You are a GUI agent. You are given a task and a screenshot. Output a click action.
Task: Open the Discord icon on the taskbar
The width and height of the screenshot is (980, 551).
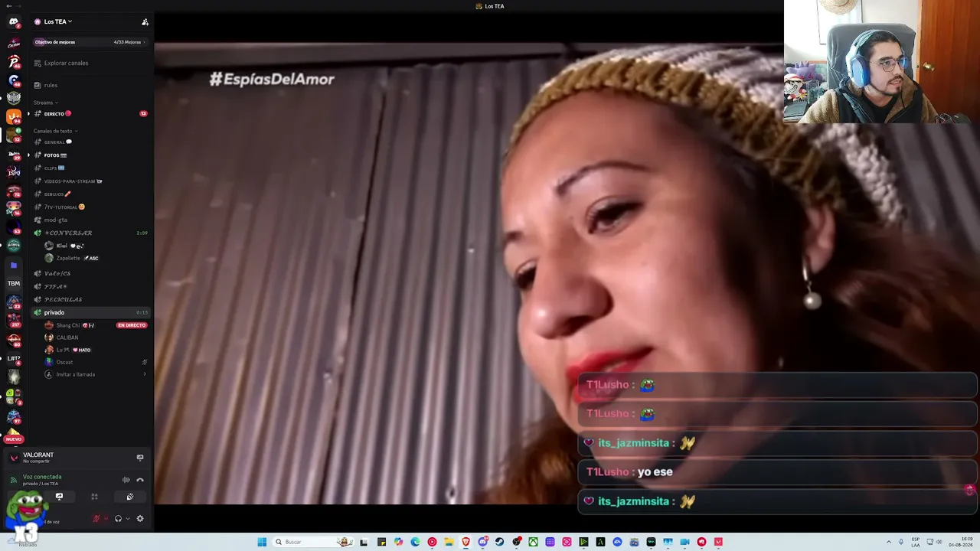coord(482,542)
